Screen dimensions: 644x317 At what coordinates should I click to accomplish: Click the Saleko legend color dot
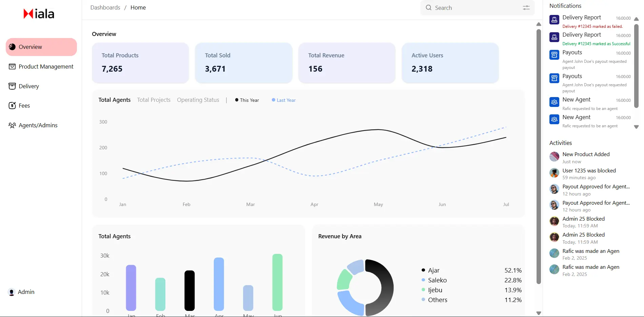point(423,280)
